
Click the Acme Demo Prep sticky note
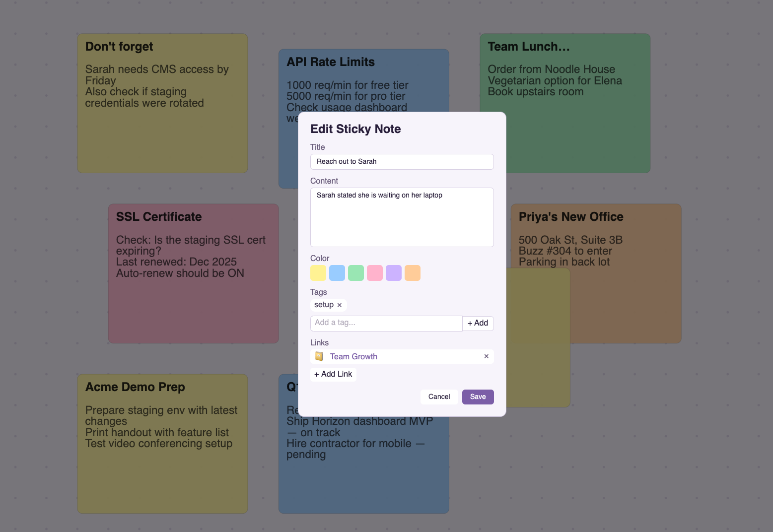click(x=162, y=443)
